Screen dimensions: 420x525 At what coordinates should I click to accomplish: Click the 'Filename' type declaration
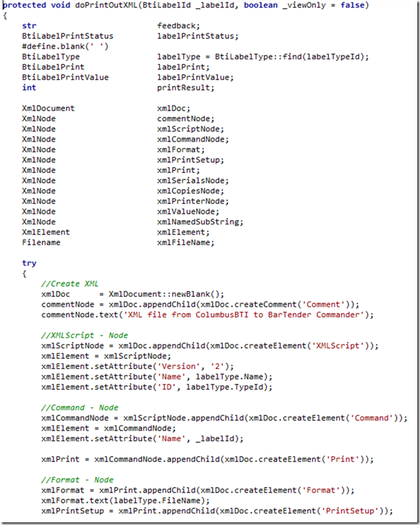tap(41, 242)
